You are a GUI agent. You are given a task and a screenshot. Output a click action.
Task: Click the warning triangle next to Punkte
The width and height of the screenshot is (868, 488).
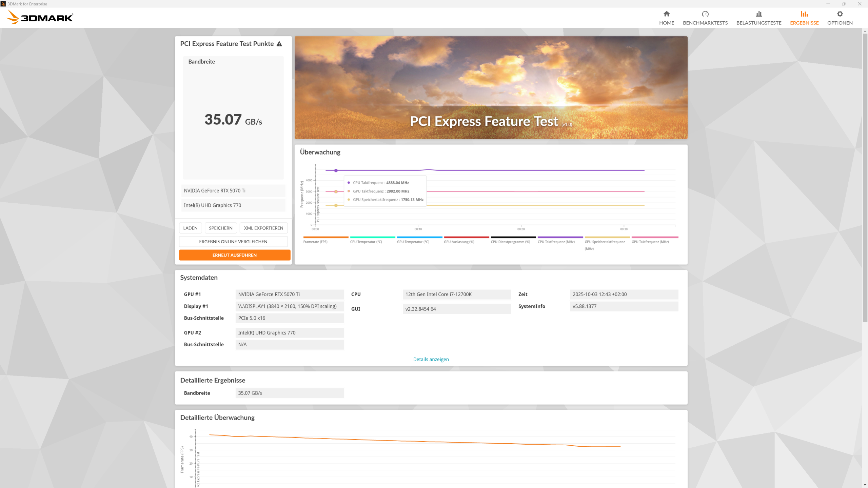click(279, 44)
